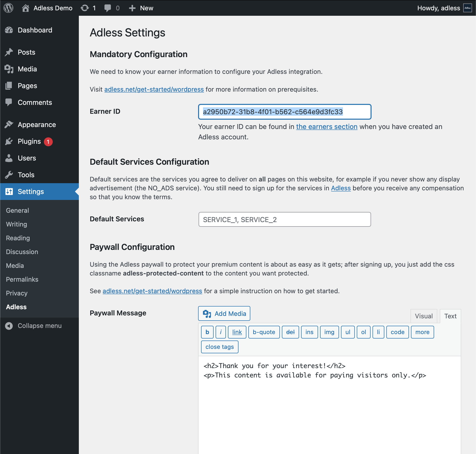
Task: Open Howdy, adless account menu
Action: pos(438,8)
